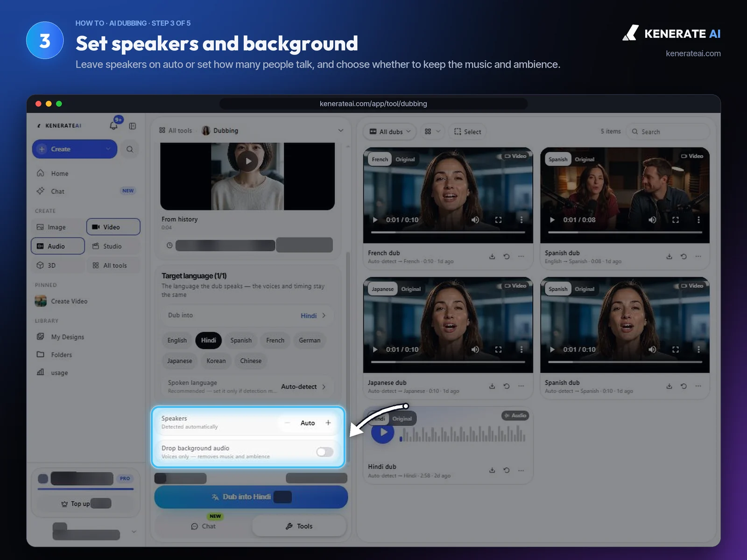Open Spoken language Auto-detect selector
Screen dimensions: 747x560
tap(247, 386)
